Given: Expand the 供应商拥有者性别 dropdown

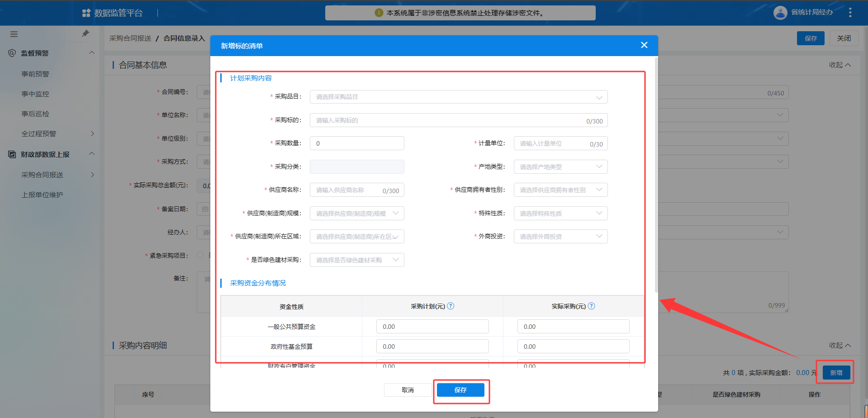Looking at the screenshot, I should coord(560,190).
